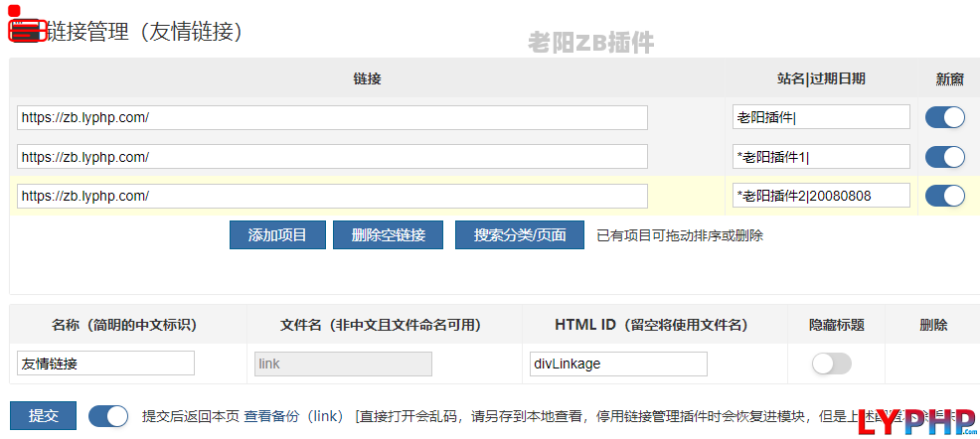This screenshot has width=980, height=439.
Task: Open 搜索分类/页面 search
Action: point(519,235)
